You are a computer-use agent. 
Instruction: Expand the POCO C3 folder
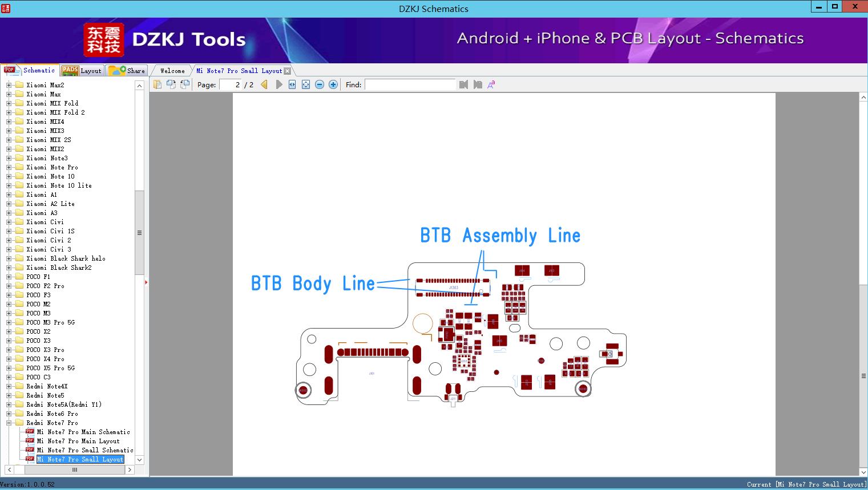(9, 377)
